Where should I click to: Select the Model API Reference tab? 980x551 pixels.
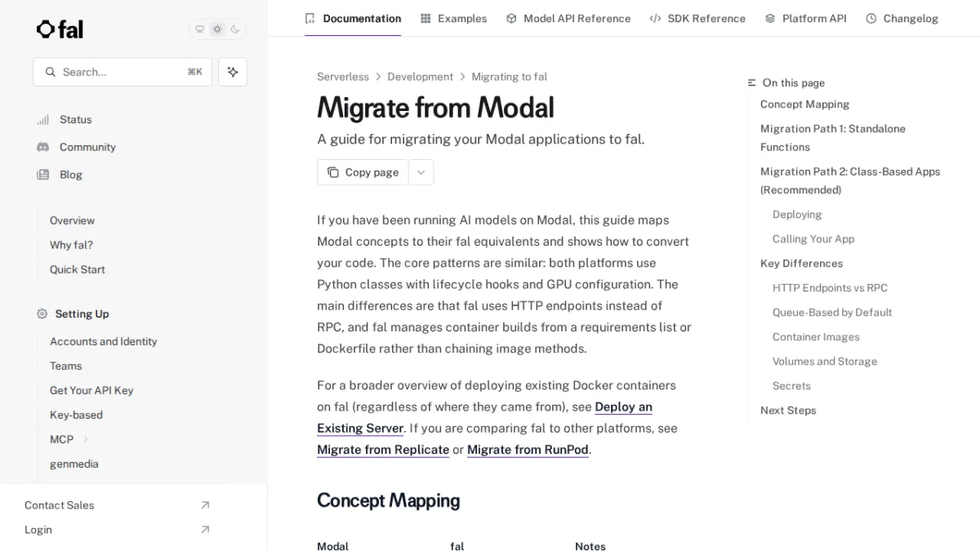[568, 18]
